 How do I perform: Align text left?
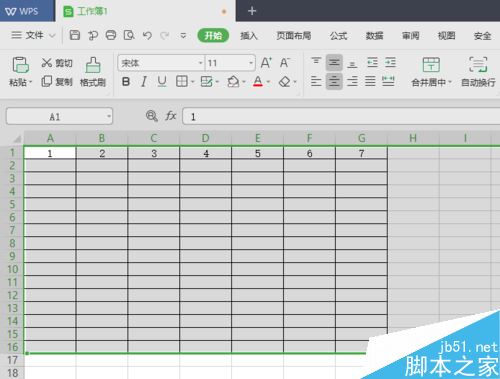(x=316, y=81)
